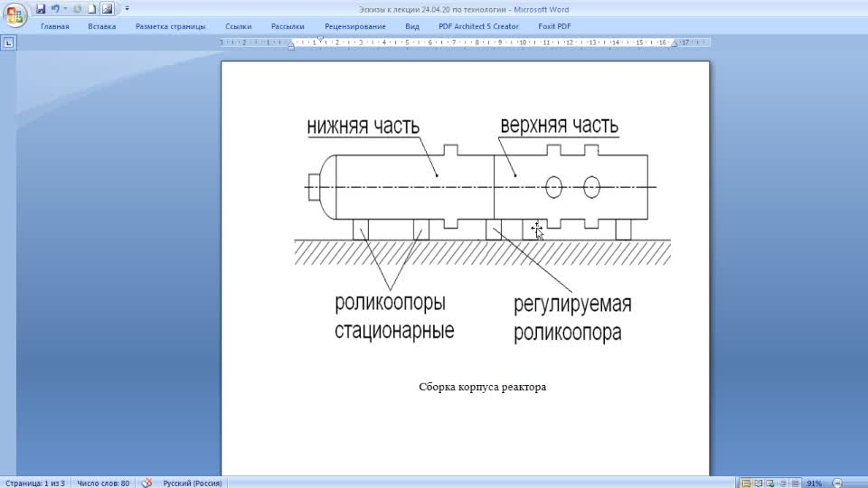Click the New blank document icon

[92, 9]
